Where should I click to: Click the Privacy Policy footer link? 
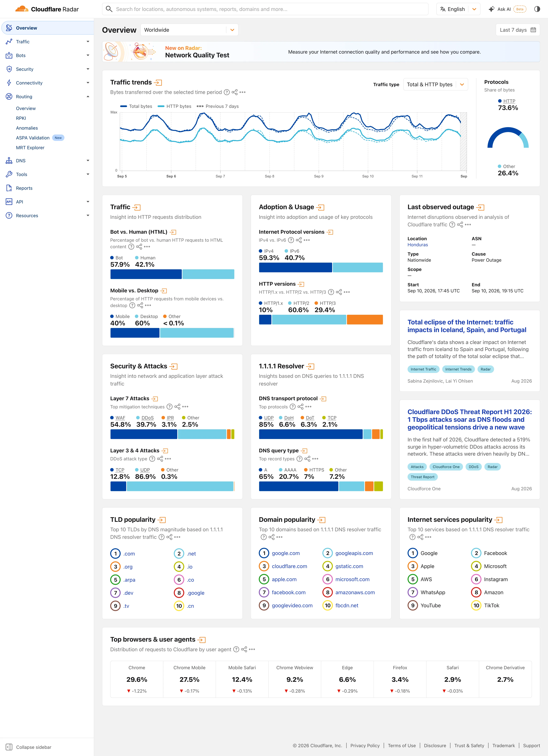click(x=365, y=745)
